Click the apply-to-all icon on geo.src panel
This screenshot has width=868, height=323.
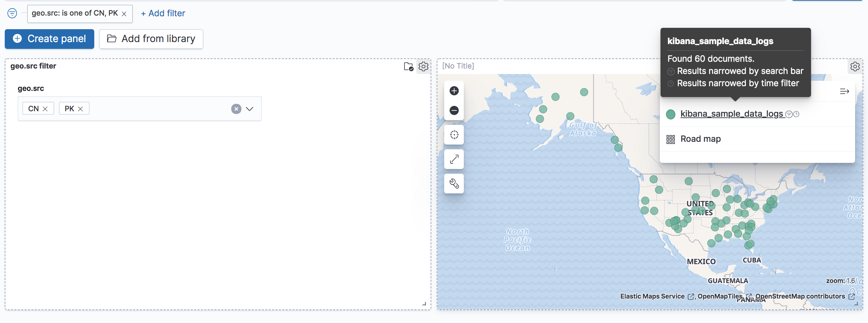409,66
